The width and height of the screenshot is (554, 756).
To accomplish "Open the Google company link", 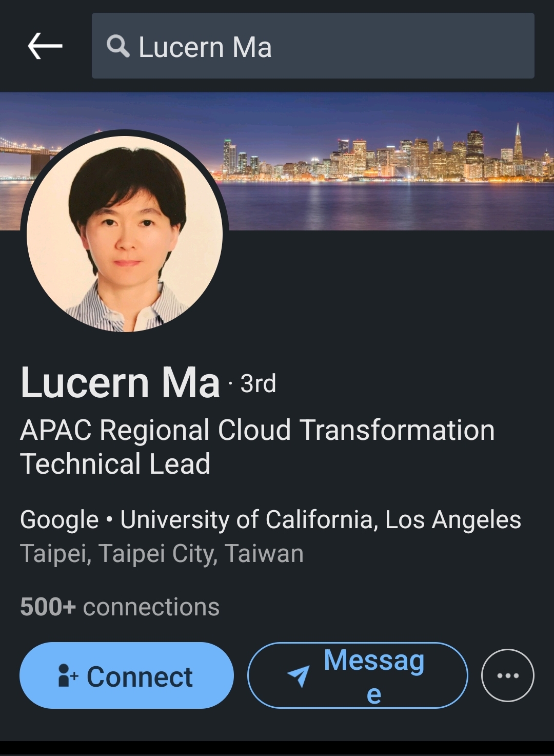I will (59, 520).
